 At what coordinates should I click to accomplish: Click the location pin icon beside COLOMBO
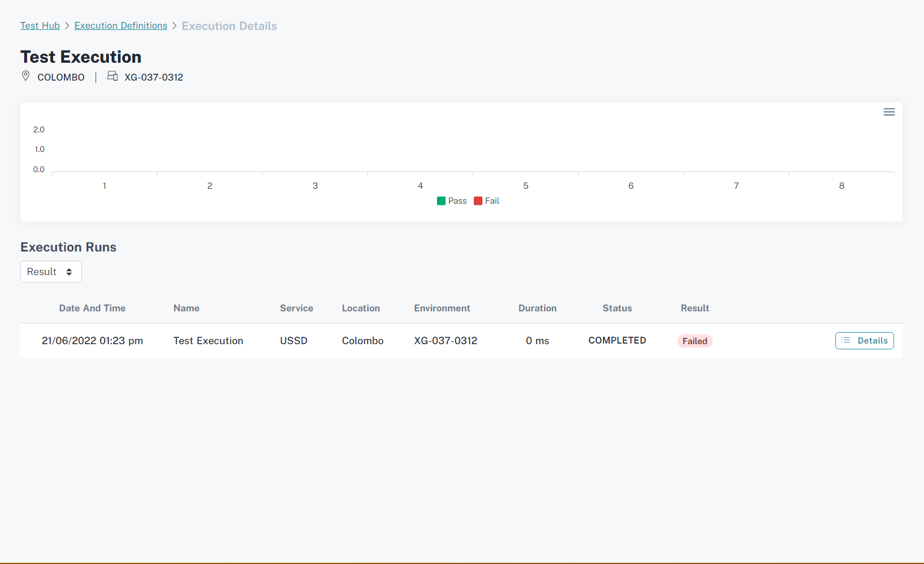coord(25,76)
